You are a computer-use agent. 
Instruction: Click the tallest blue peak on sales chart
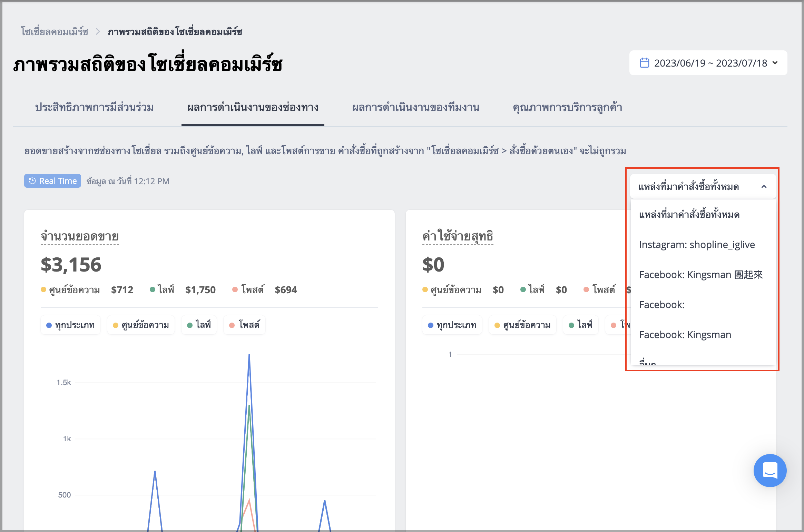pyautogui.click(x=249, y=355)
